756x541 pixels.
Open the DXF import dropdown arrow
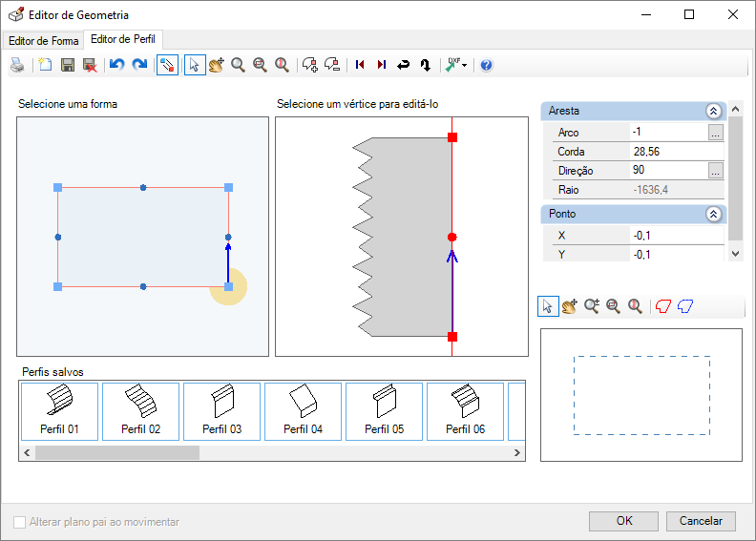coord(464,66)
